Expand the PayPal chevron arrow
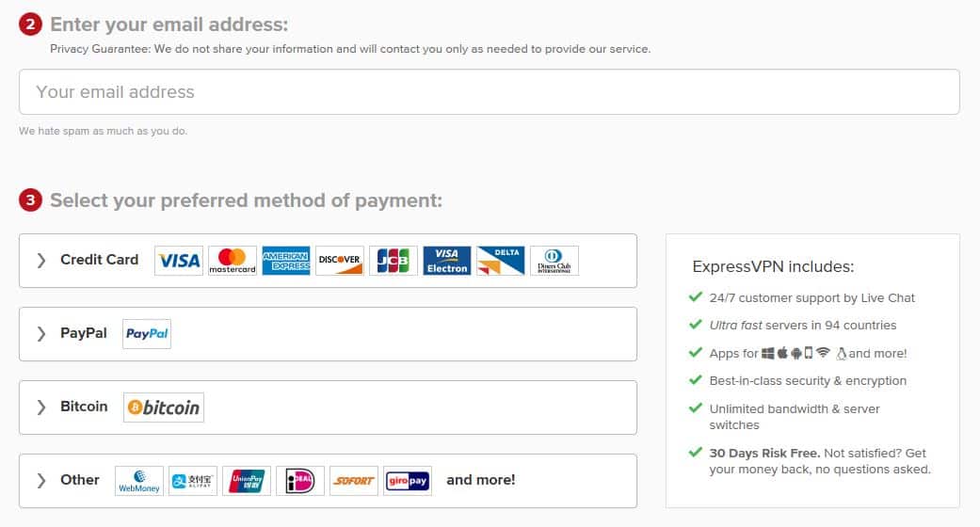Viewport: 980px width, 527px height. click(41, 334)
